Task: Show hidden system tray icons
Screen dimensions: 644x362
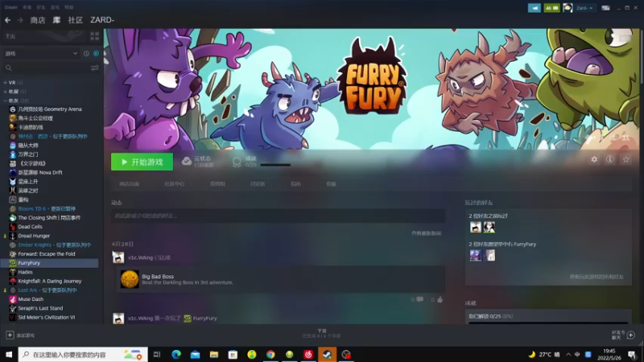Action: tap(568, 354)
